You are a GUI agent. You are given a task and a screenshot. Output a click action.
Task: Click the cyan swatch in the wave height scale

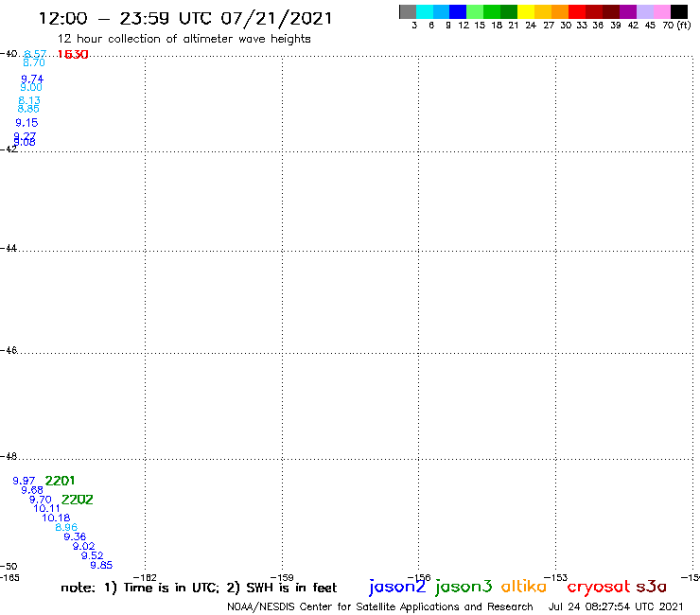click(425, 11)
